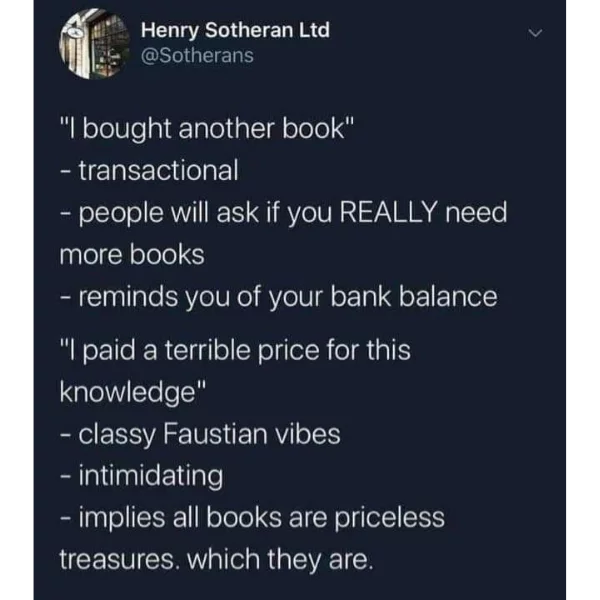The image size is (600, 600).
Task: Click the "reminds you of your bank balance" line
Action: click(288, 298)
